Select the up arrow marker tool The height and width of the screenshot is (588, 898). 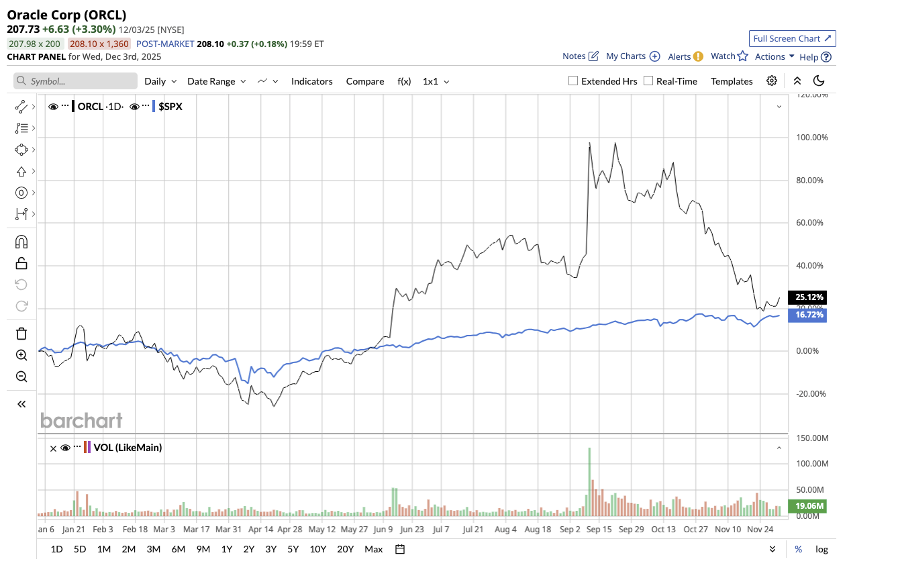(21, 171)
